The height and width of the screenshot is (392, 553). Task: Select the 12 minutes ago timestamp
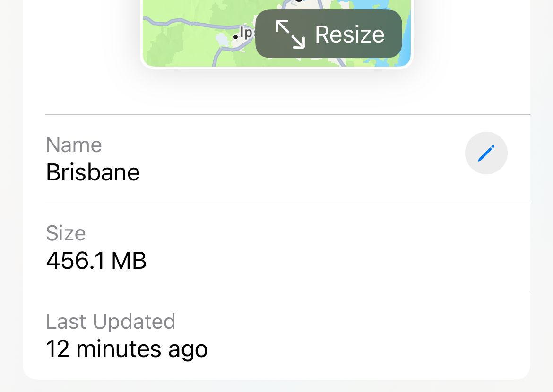pos(127,349)
